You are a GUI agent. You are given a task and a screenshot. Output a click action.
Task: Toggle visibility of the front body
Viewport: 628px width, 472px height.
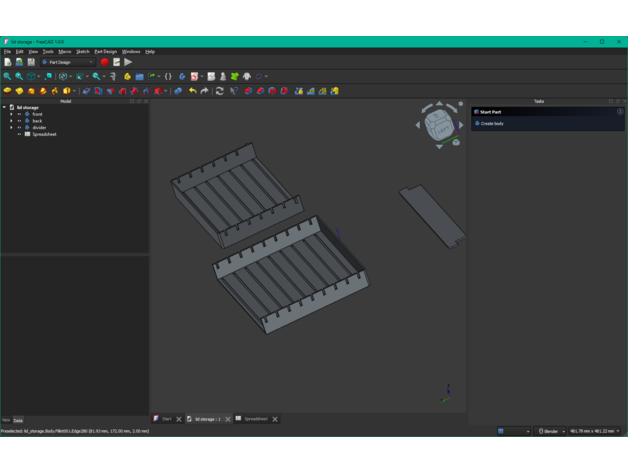19,115
